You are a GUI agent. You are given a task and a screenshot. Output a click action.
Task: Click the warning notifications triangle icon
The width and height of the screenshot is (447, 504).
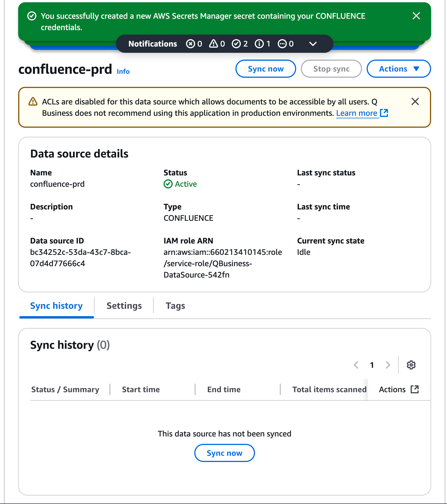(x=213, y=44)
